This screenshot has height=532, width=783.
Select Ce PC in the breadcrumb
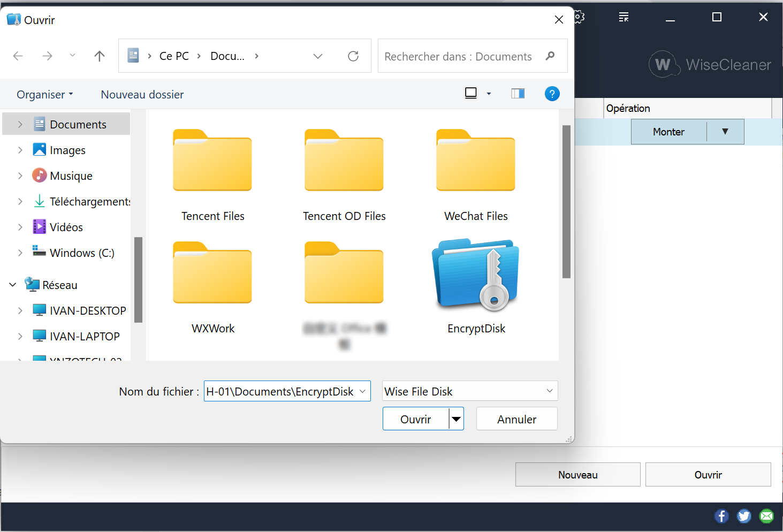pyautogui.click(x=174, y=56)
